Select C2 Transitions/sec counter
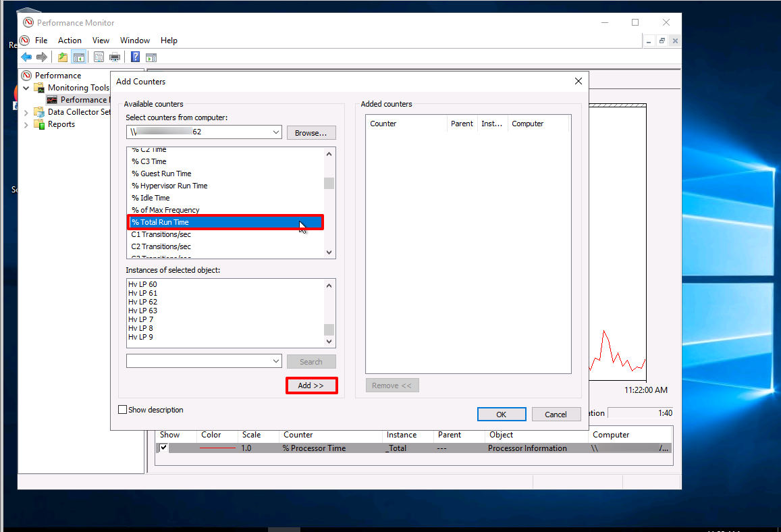This screenshot has height=532, width=781. tap(161, 246)
